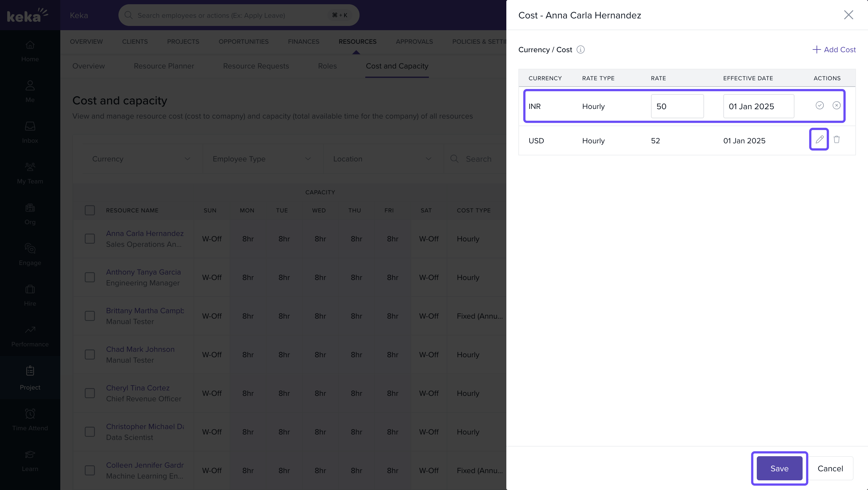Discard INR row edit with circled X
Screen dimensions: 868x490
836,106
